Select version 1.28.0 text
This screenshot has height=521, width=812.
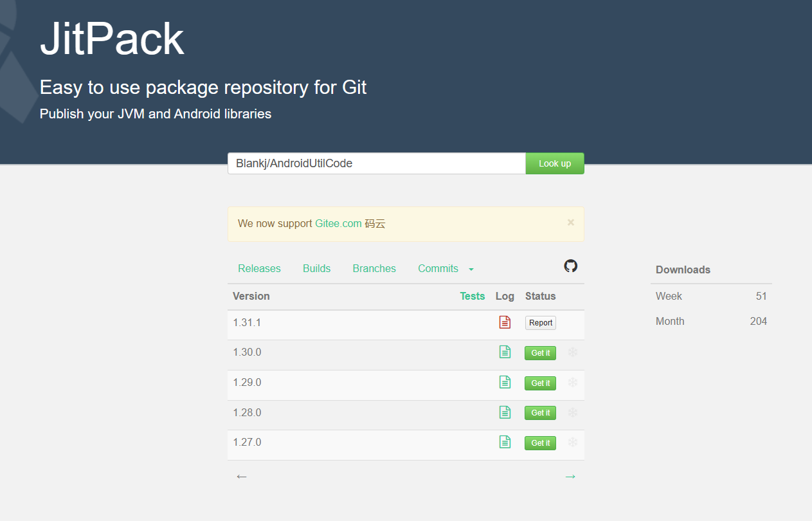pyautogui.click(x=247, y=412)
